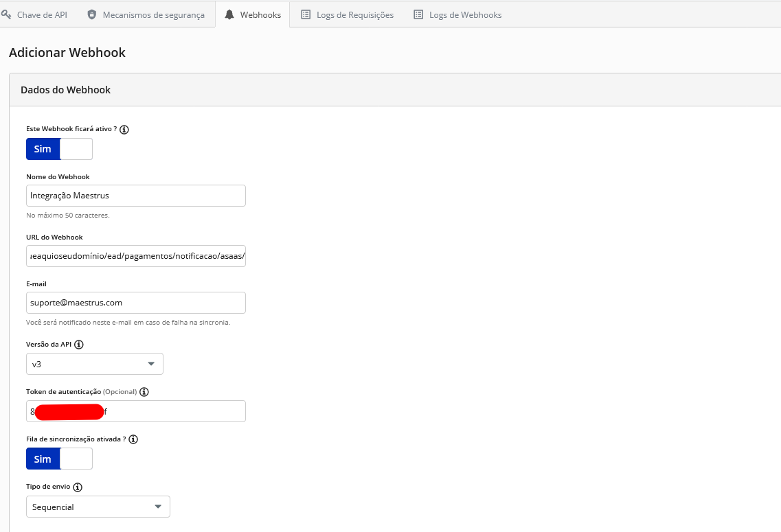This screenshot has width=781, height=532.
Task: Click the 'Adicionar Webhook' page heading
Action: (67, 53)
